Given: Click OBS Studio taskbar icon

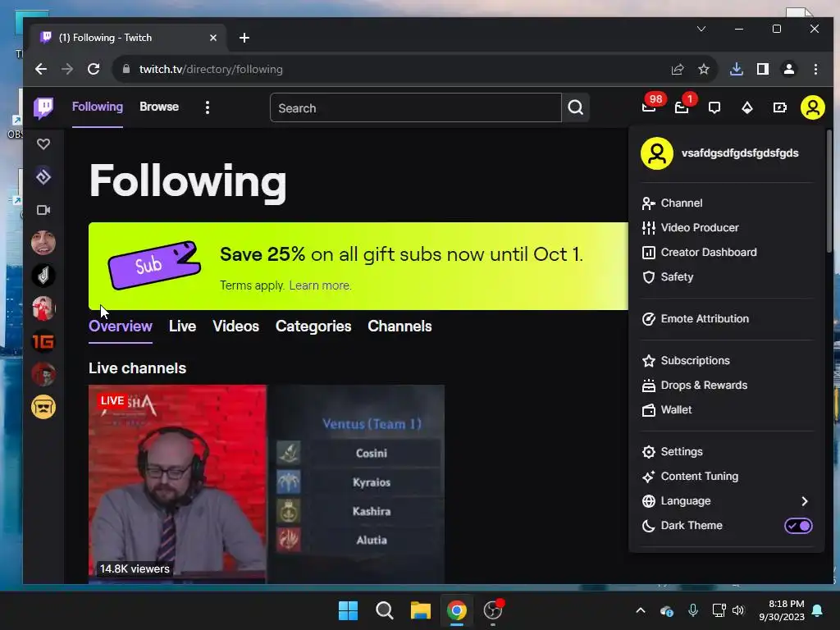Looking at the screenshot, I should (493, 610).
